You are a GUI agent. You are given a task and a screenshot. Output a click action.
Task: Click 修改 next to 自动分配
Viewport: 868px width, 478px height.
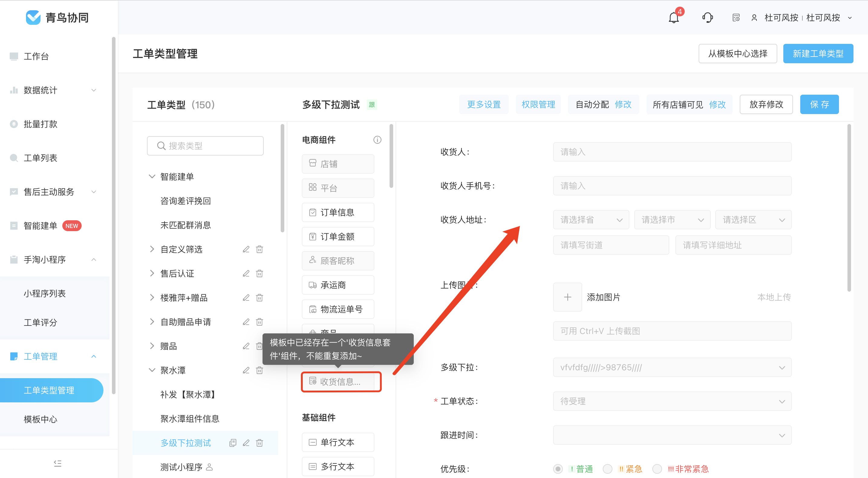tap(623, 104)
